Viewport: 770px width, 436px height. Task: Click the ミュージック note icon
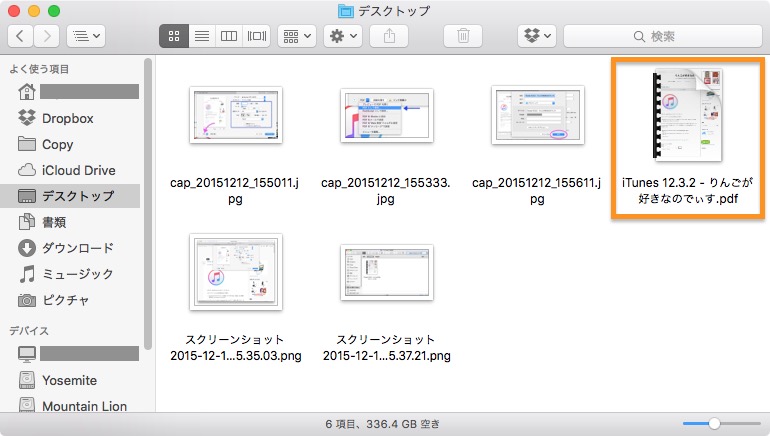click(27, 274)
